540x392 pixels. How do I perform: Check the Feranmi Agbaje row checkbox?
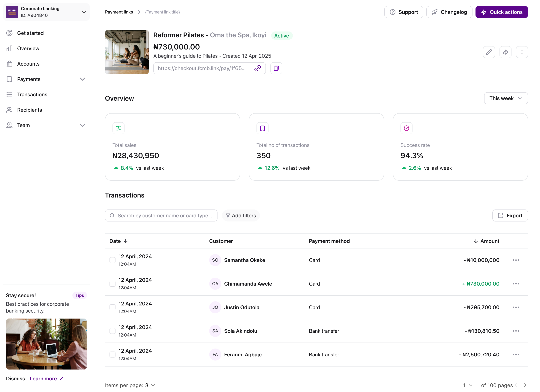tap(112, 354)
